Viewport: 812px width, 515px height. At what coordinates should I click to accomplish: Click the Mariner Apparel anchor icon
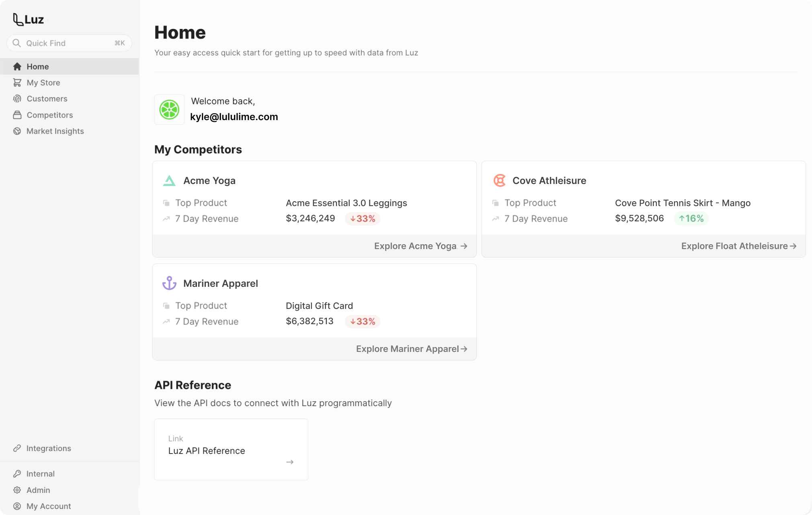coord(169,283)
